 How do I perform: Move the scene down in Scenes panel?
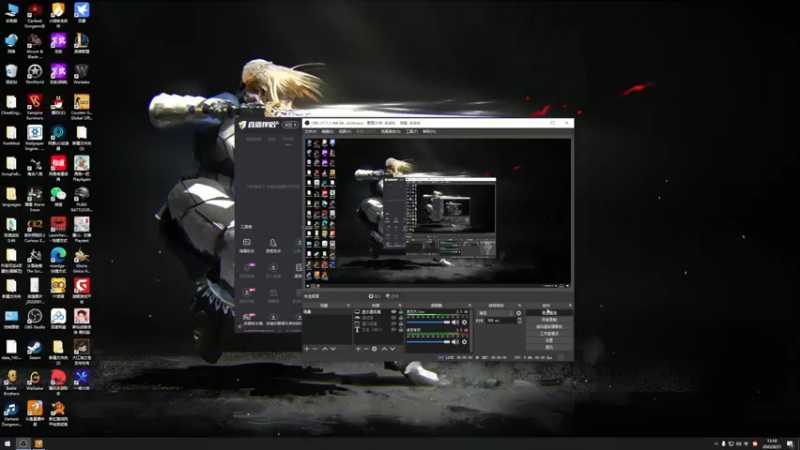[333, 349]
